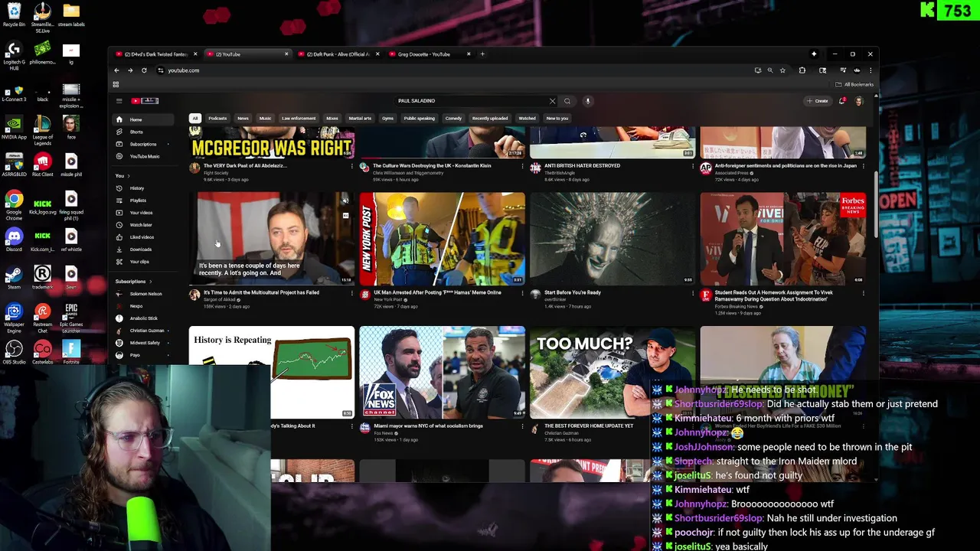Open options menu for Konstantin Kisin video
Viewport: 980px width, 551px height.
click(x=523, y=166)
